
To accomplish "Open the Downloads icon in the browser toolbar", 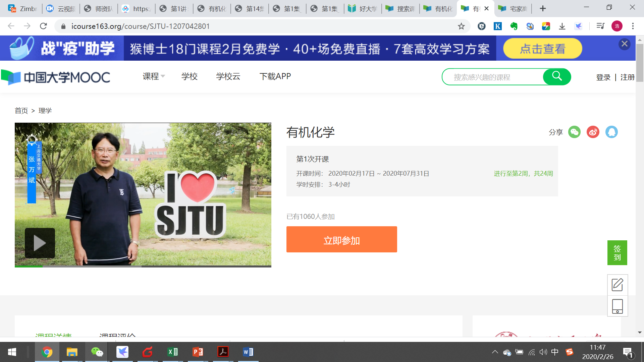I will tap(562, 26).
